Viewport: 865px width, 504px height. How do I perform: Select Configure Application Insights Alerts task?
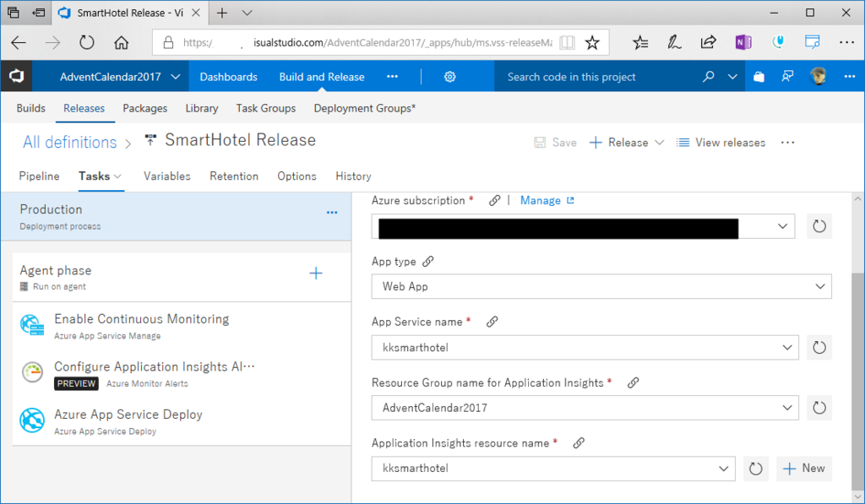point(181,374)
